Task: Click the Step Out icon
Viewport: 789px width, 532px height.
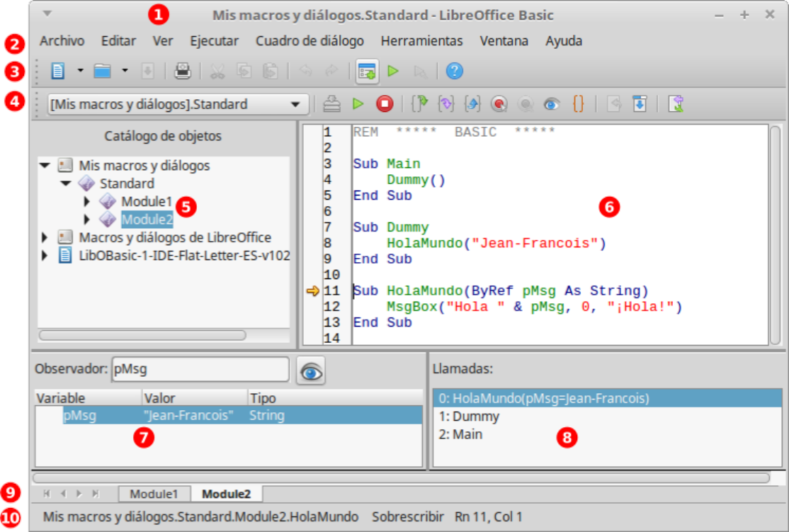Action: (x=472, y=104)
